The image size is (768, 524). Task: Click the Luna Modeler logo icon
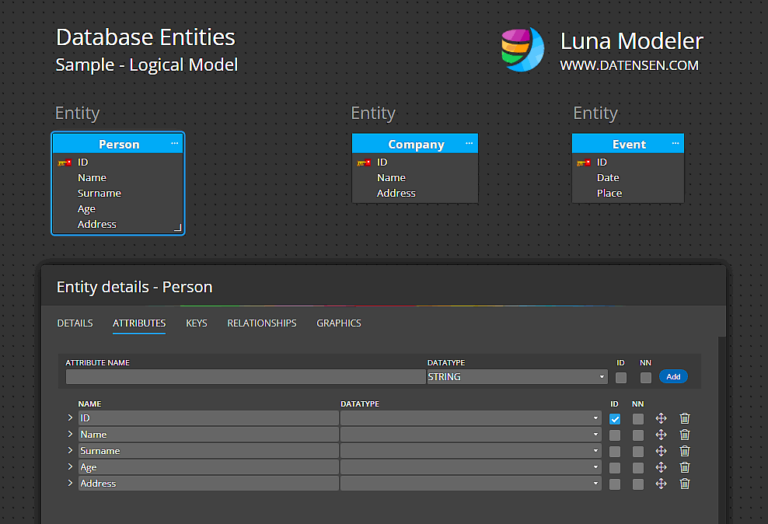(522, 49)
